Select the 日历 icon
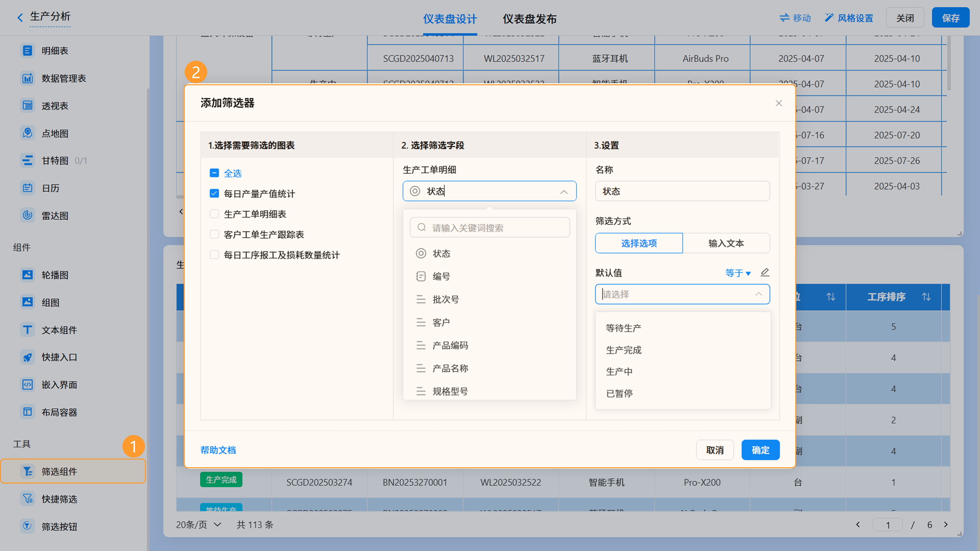This screenshot has height=551, width=980. 27,188
